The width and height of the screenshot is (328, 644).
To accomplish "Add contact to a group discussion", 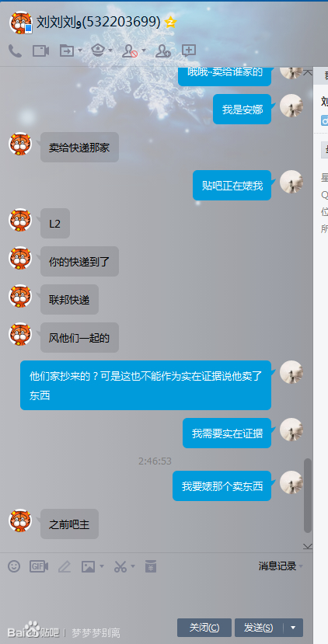I will click(x=162, y=51).
